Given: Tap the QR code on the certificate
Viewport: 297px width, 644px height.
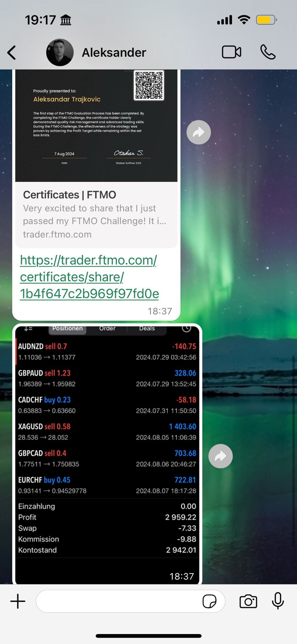Looking at the screenshot, I should coord(149,85).
